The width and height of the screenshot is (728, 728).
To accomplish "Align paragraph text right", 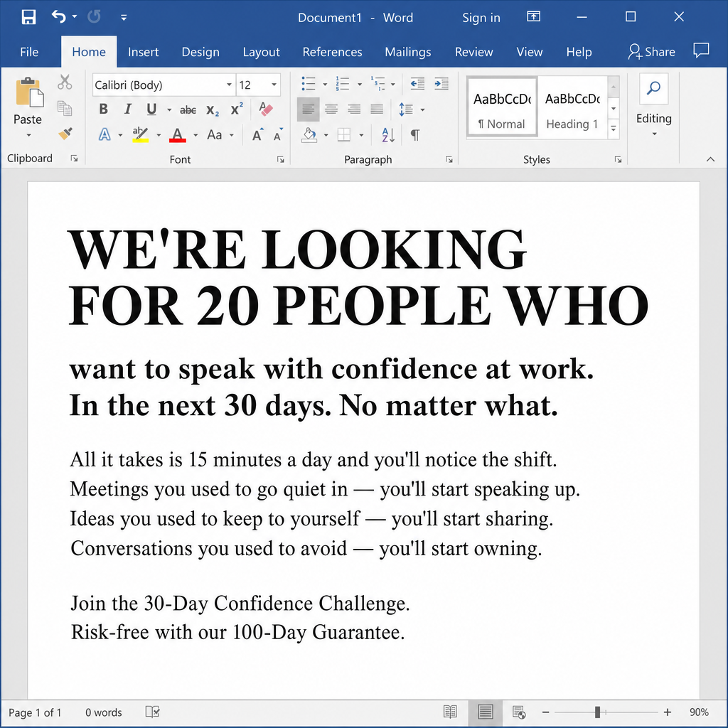I will [354, 109].
